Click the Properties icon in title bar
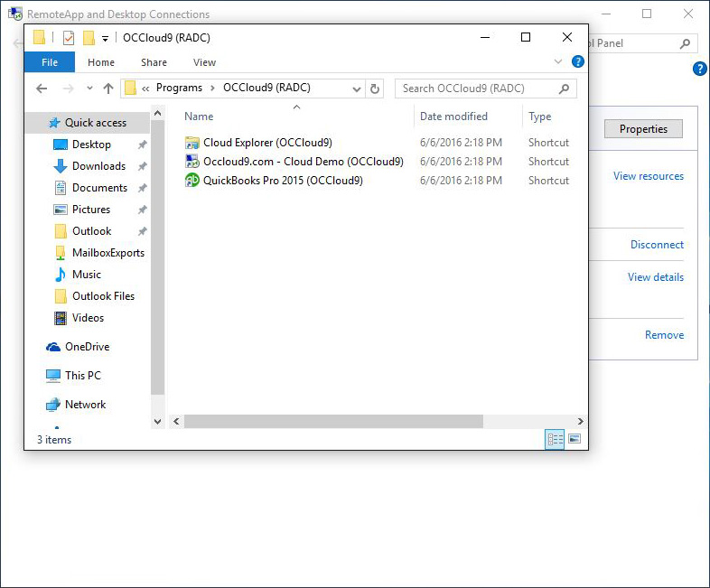 69,38
